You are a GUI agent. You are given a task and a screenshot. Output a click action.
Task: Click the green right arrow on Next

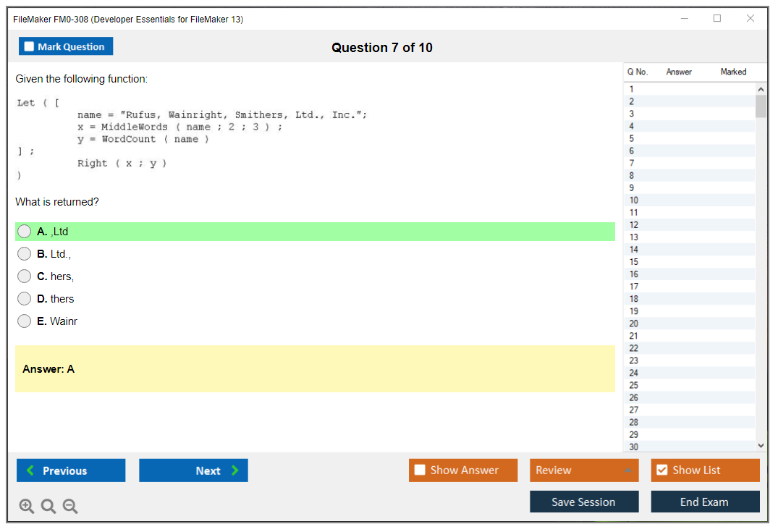(x=235, y=470)
